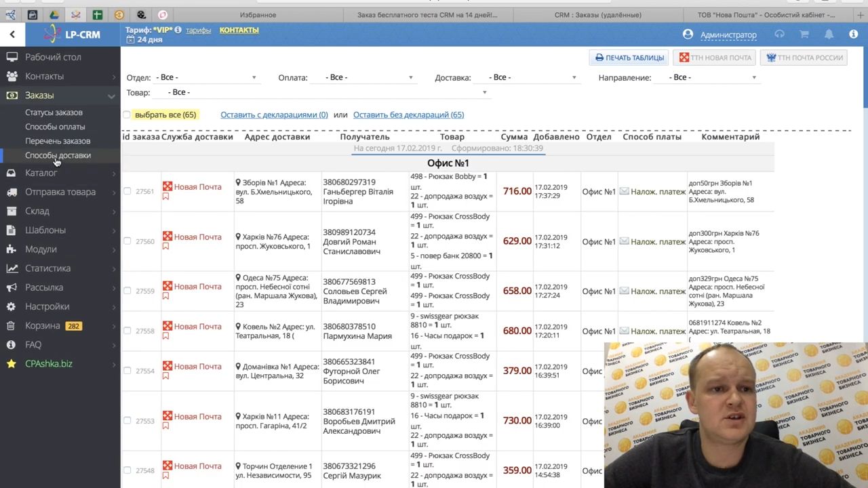Expand the Направление filter dropdown

click(x=712, y=78)
